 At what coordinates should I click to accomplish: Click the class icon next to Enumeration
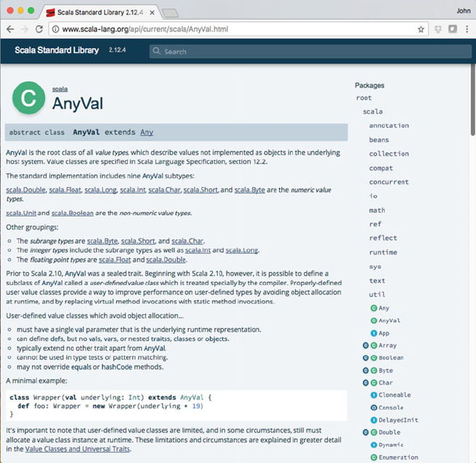click(374, 457)
